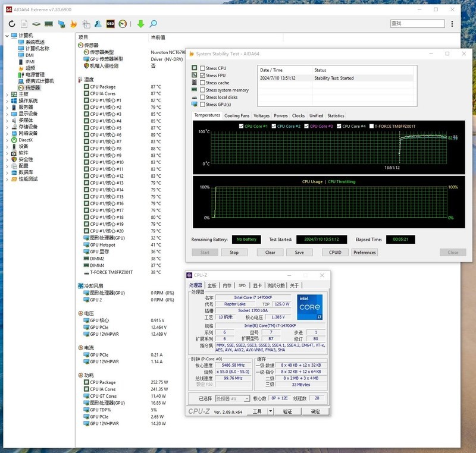Click the 验证 validate button in CPU-Z

tap(287, 411)
